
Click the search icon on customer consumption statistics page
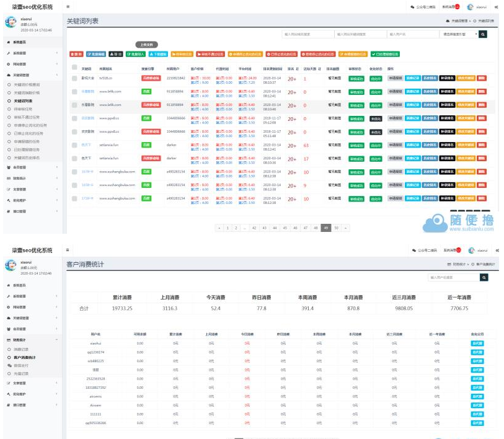point(484,277)
